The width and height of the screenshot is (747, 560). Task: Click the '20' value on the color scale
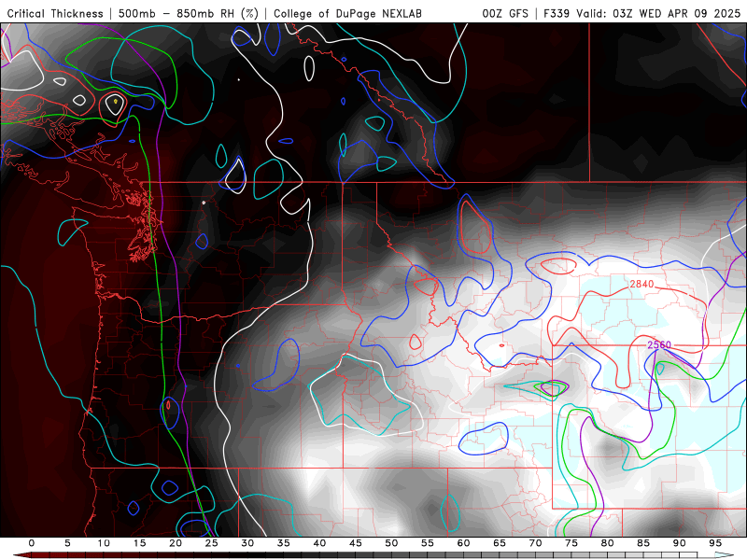(x=176, y=543)
